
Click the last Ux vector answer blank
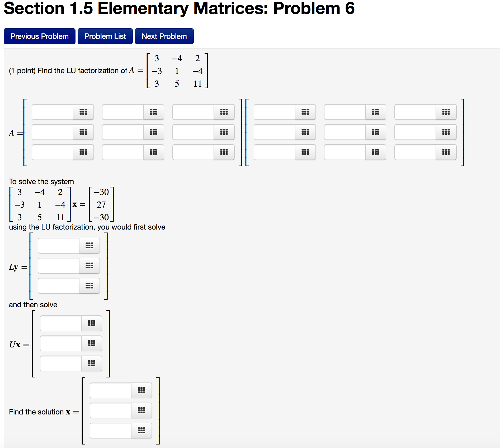coord(60,363)
